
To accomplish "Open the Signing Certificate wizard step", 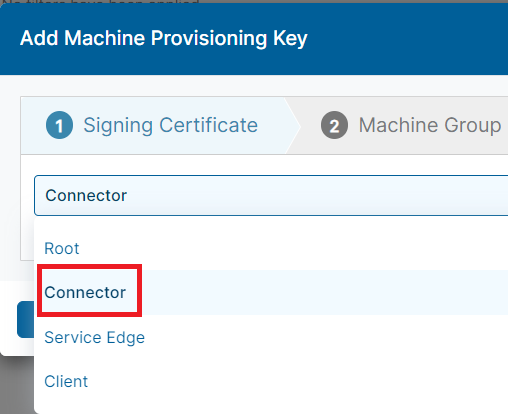I will click(153, 125).
